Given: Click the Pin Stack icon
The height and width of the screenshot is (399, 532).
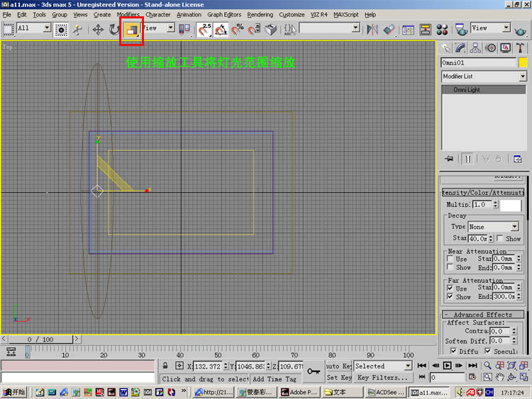Looking at the screenshot, I should [x=448, y=159].
